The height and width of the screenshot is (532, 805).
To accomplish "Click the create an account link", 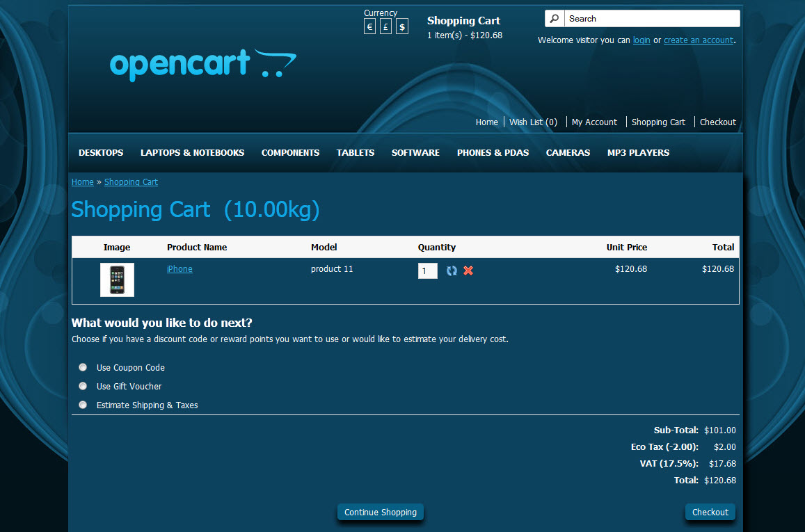I will click(699, 40).
